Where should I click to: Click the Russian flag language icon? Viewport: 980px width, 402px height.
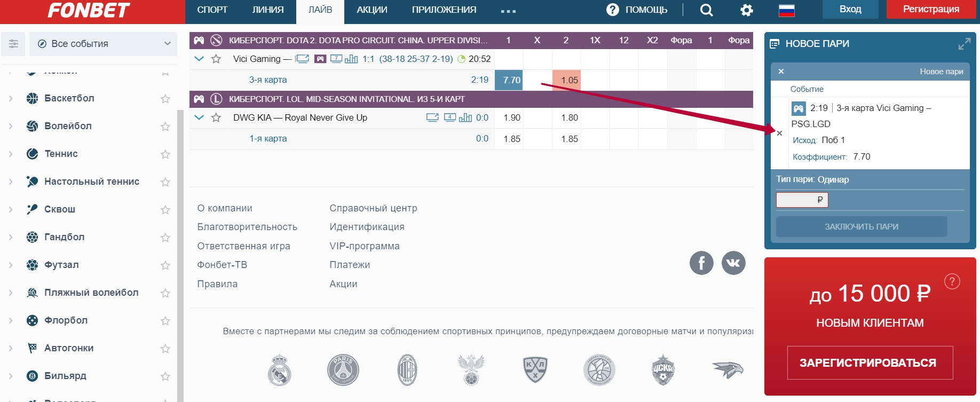pyautogui.click(x=786, y=10)
